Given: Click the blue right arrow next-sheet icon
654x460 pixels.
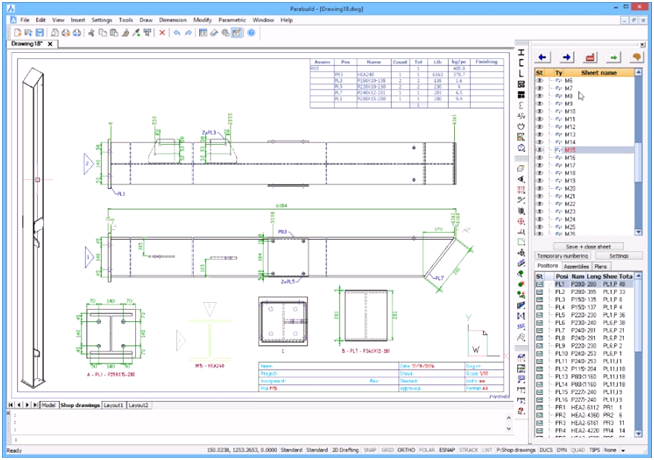Looking at the screenshot, I should click(x=566, y=57).
